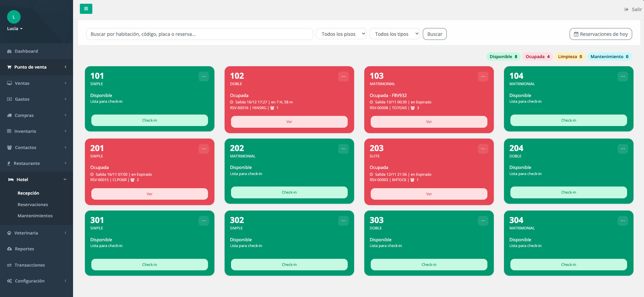This screenshot has width=644, height=297.
Task: View occupied room 203 with Ver
Action: 429,194
